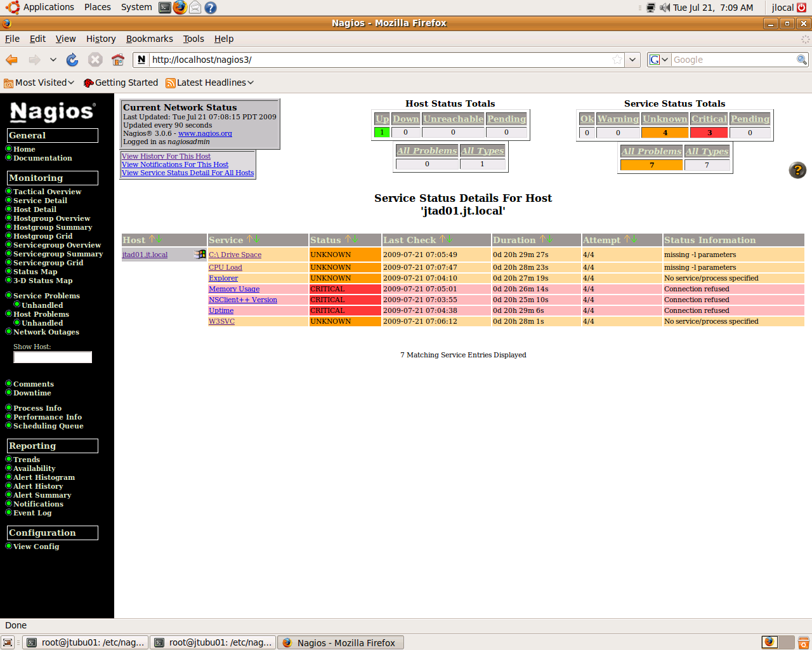Click the Google search magnifier icon

pyautogui.click(x=802, y=60)
